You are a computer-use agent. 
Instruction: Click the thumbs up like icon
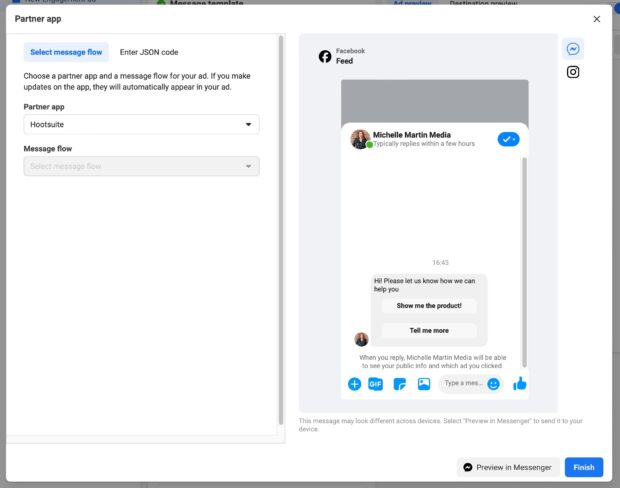tap(520, 384)
